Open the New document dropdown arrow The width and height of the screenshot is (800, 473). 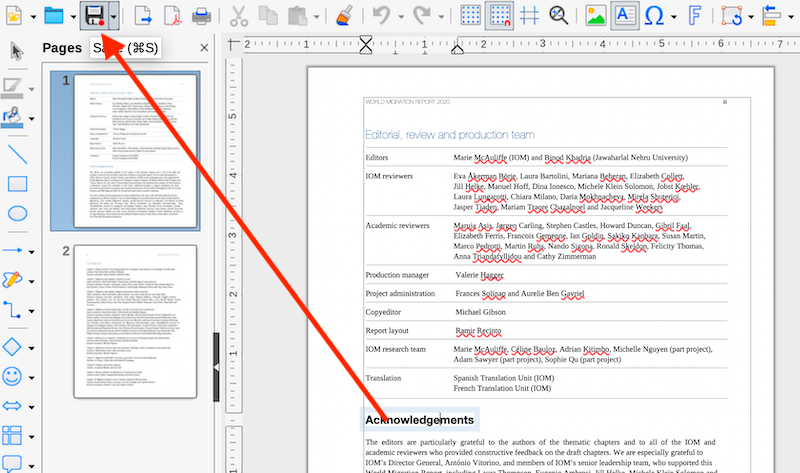33,17
